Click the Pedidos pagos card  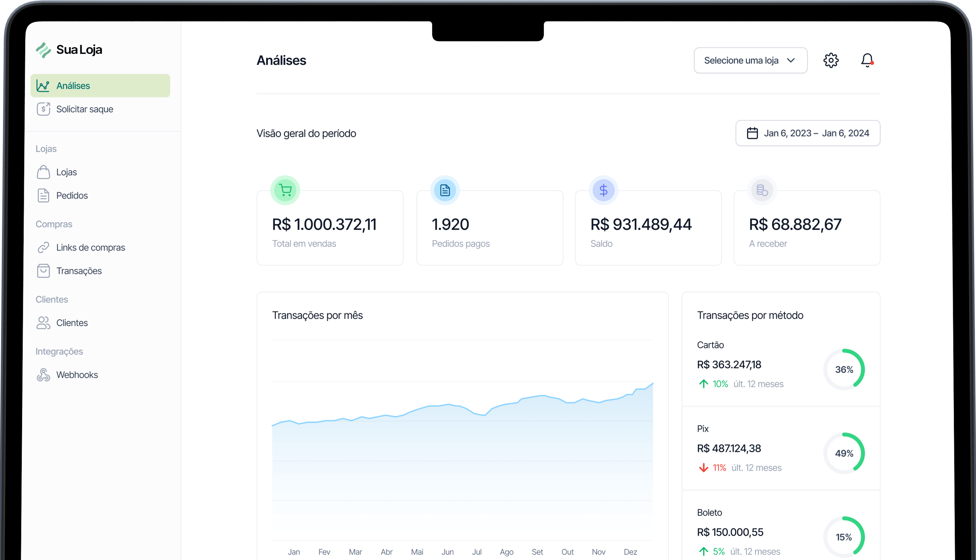pyautogui.click(x=490, y=228)
